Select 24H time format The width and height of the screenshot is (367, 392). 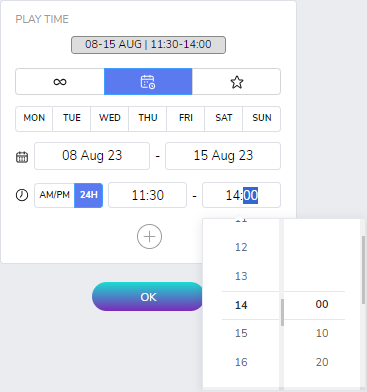point(88,195)
